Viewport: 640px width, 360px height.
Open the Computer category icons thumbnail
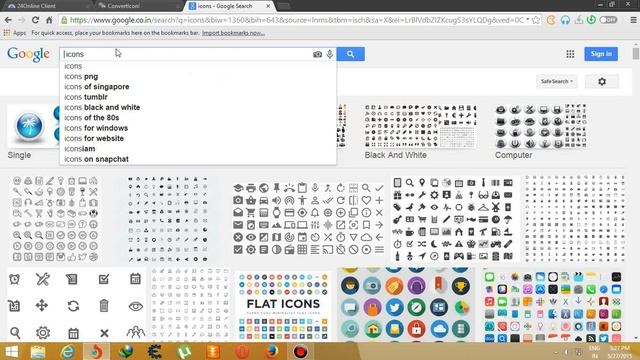(x=541, y=126)
